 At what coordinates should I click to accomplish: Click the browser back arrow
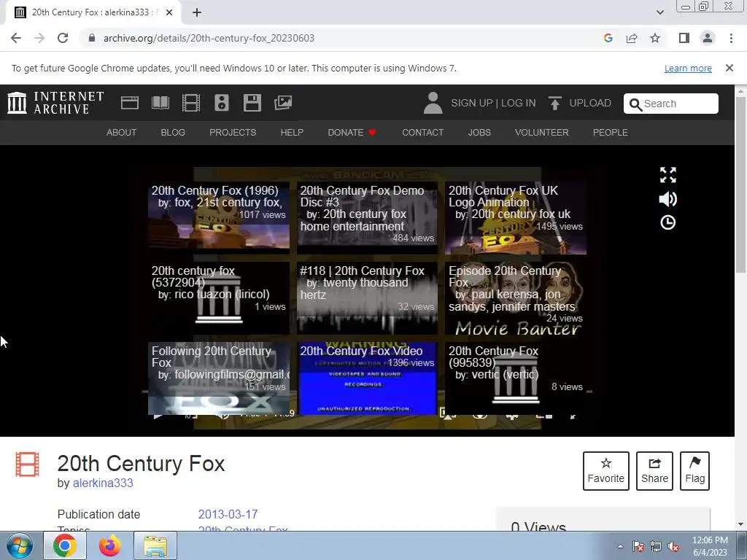click(x=16, y=38)
